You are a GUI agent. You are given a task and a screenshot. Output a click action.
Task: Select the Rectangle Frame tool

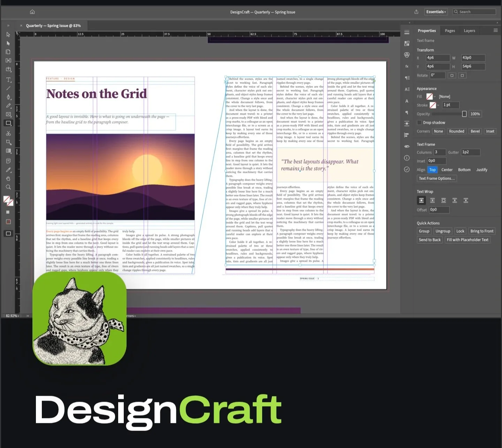[8, 114]
